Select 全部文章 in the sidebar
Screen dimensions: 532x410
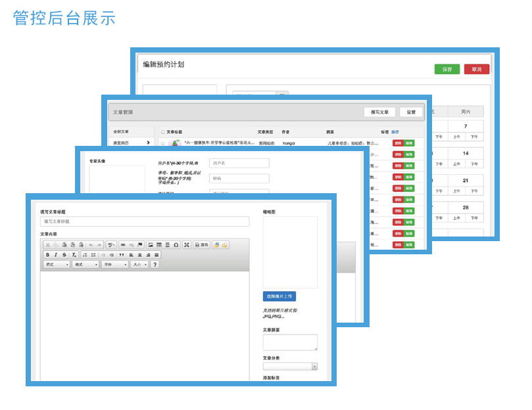tap(121, 132)
